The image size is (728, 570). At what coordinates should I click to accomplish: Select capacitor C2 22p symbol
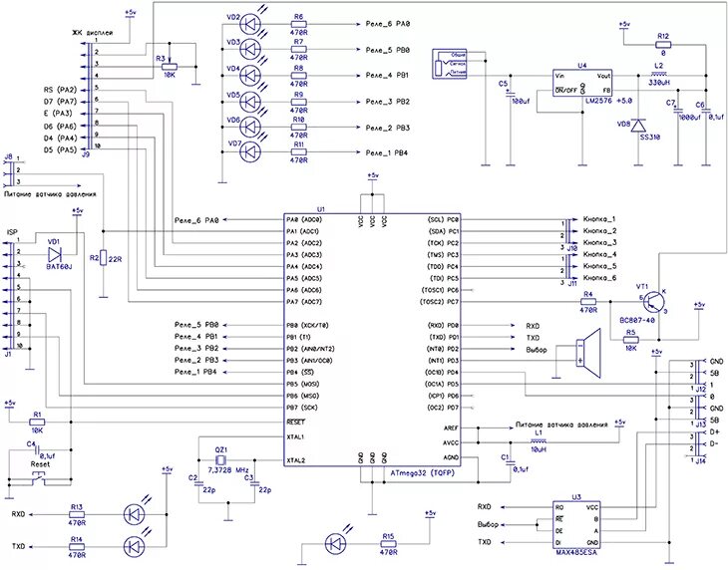coord(199,483)
